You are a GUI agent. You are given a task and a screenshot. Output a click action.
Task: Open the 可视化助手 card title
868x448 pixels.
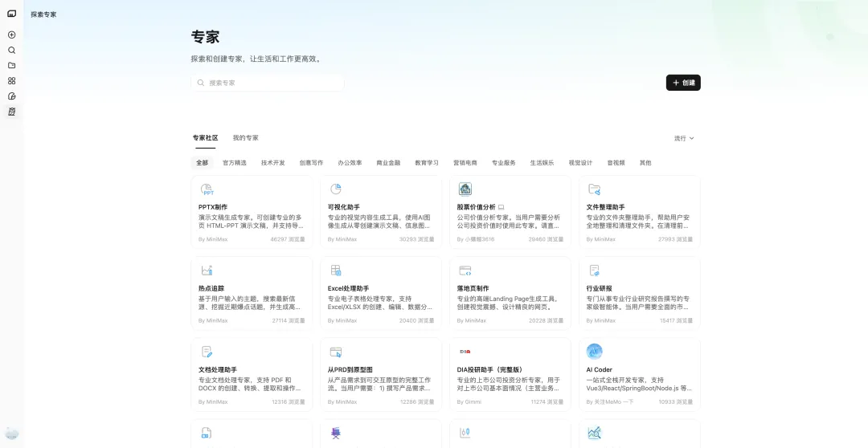pyautogui.click(x=344, y=207)
